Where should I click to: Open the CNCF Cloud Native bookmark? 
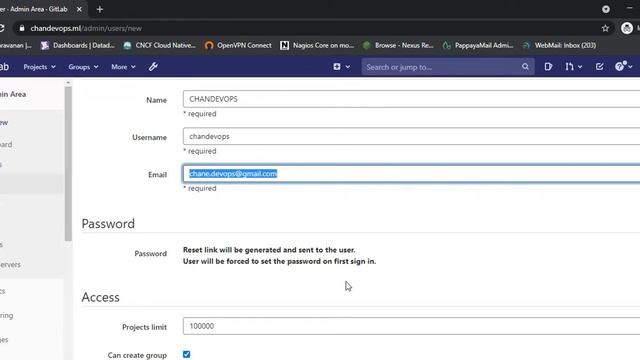pos(160,45)
